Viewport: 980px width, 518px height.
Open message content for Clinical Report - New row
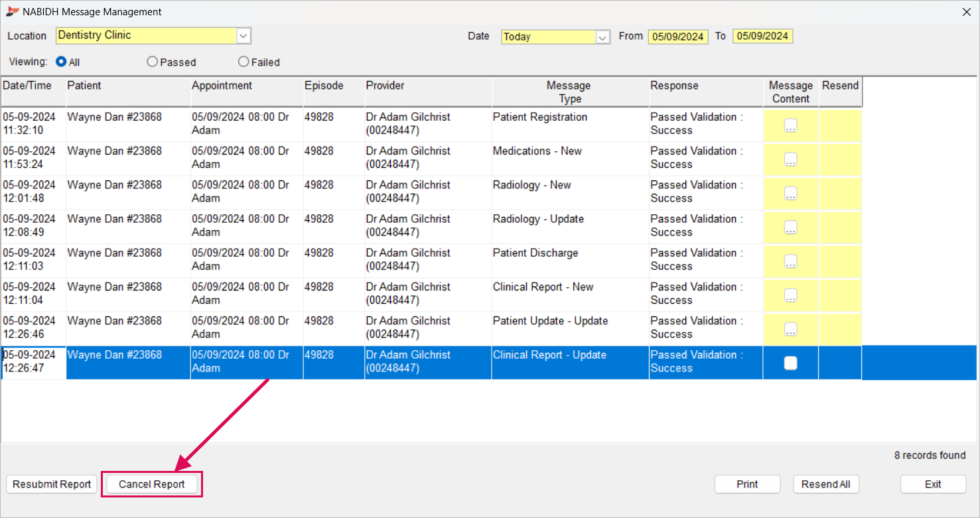pyautogui.click(x=790, y=294)
